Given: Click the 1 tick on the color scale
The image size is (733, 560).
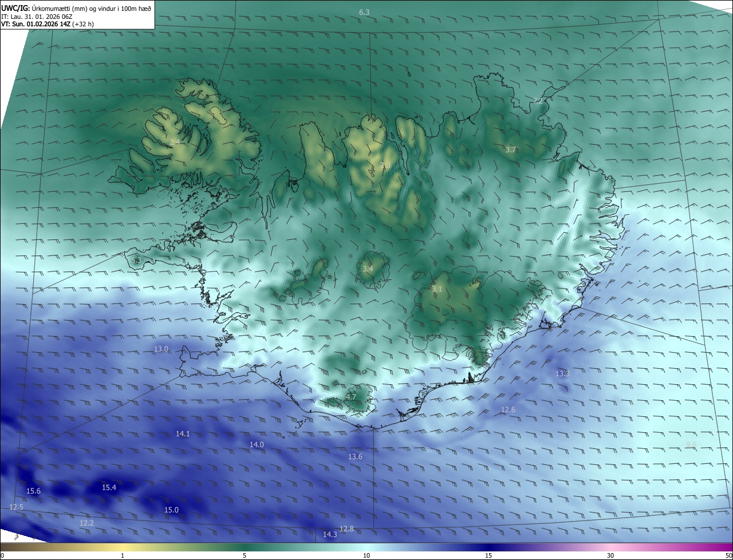Looking at the screenshot, I should coord(123,555).
